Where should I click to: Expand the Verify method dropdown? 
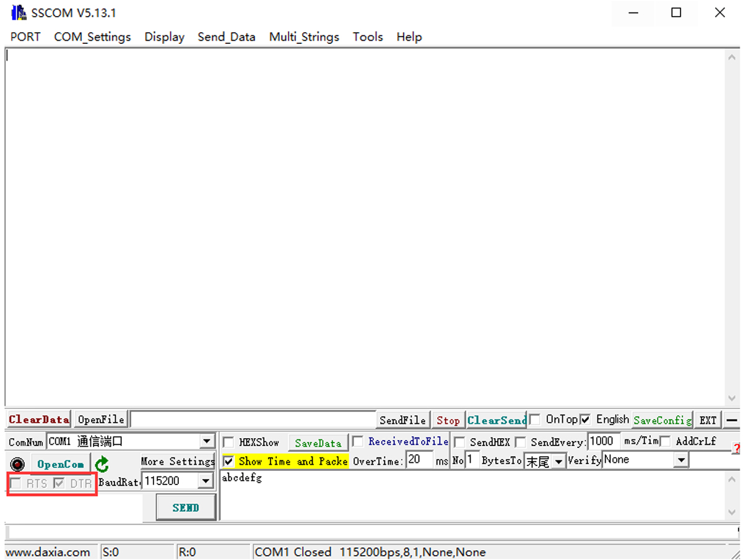pyautogui.click(x=681, y=460)
